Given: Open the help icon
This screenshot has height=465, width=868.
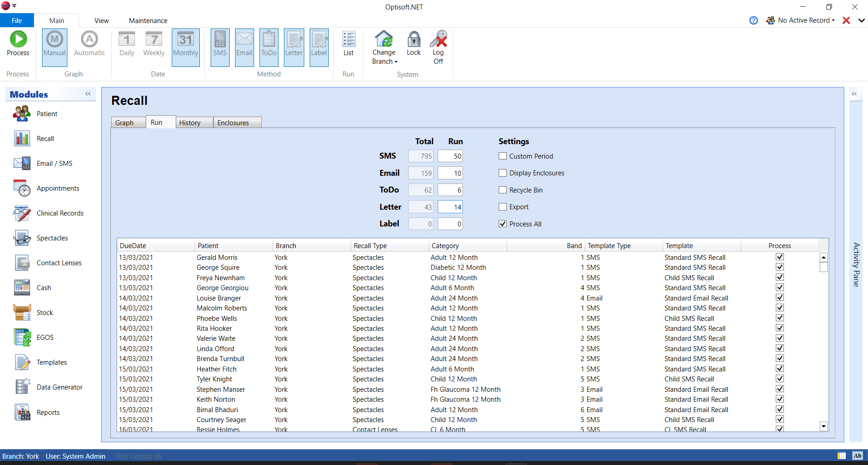Looking at the screenshot, I should 754,20.
